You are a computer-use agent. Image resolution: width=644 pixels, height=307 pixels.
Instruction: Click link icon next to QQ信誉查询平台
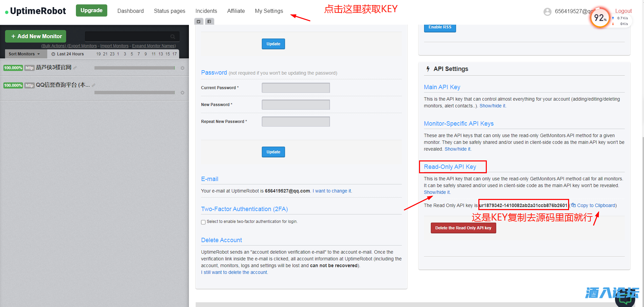[x=94, y=85]
